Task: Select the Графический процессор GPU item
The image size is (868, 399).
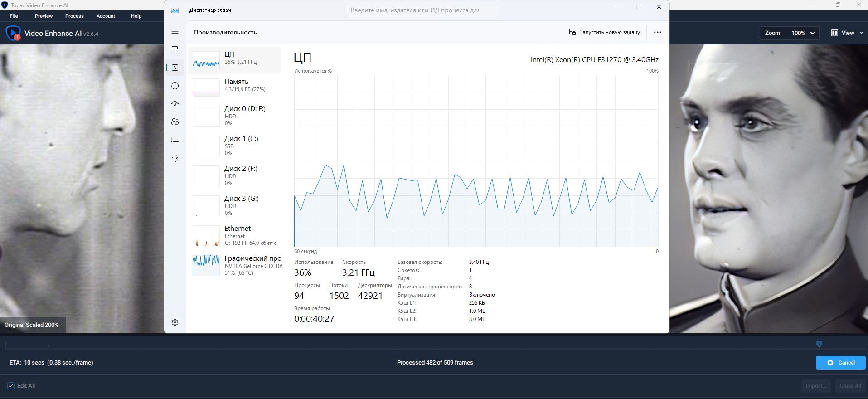Action: (x=234, y=265)
